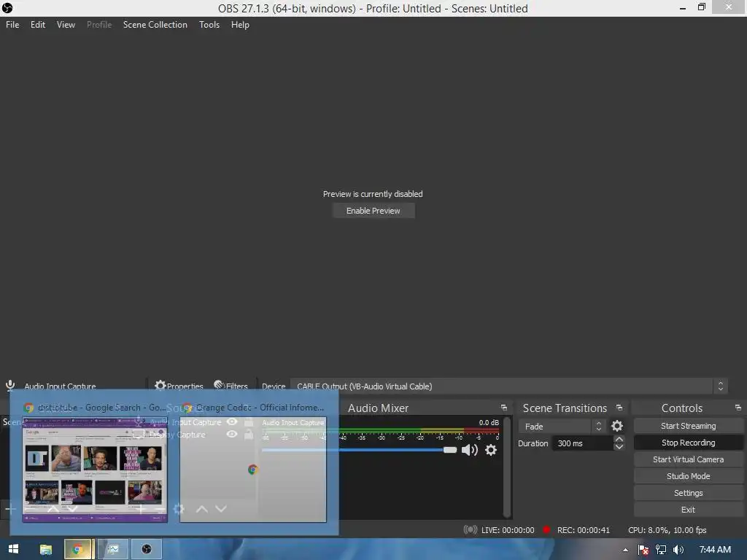Decrease the transition Duration value

coord(619,447)
